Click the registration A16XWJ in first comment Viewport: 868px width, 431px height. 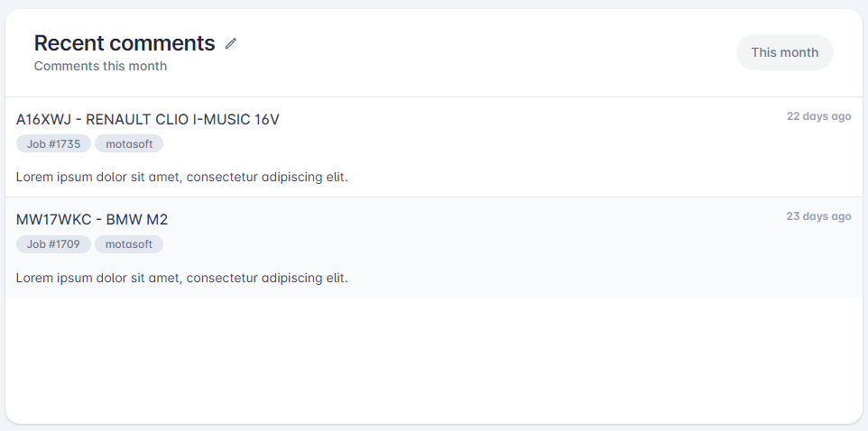click(43, 120)
